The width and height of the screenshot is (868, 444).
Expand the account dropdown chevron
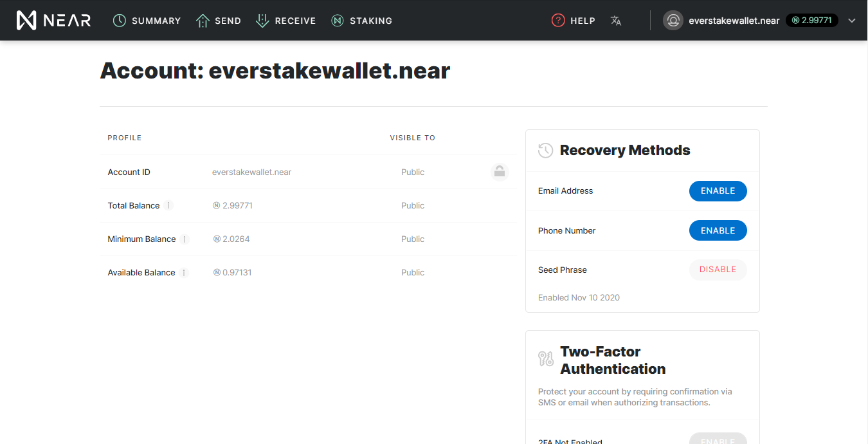point(852,21)
